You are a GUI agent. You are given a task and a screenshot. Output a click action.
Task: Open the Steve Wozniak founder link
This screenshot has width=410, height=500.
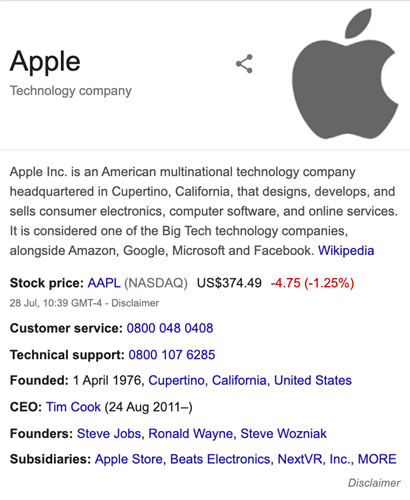[283, 434]
